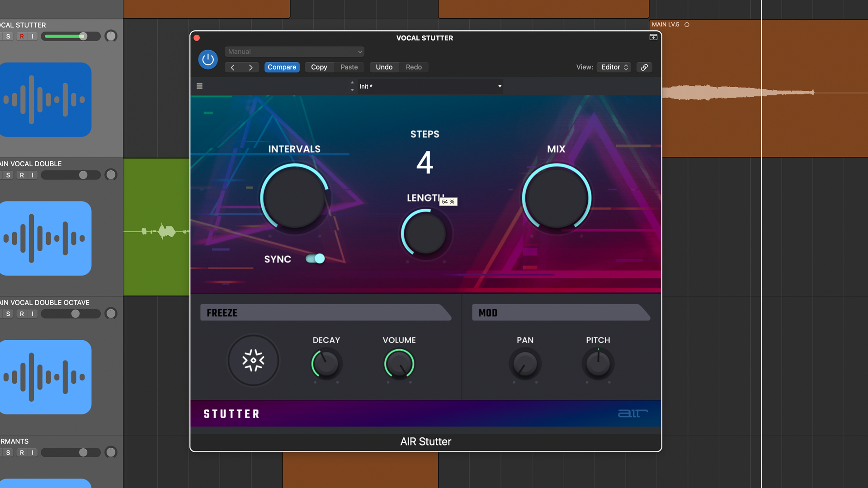Select the Vocal Double Octave track icon
This screenshot has height=488, width=868.
click(46, 377)
